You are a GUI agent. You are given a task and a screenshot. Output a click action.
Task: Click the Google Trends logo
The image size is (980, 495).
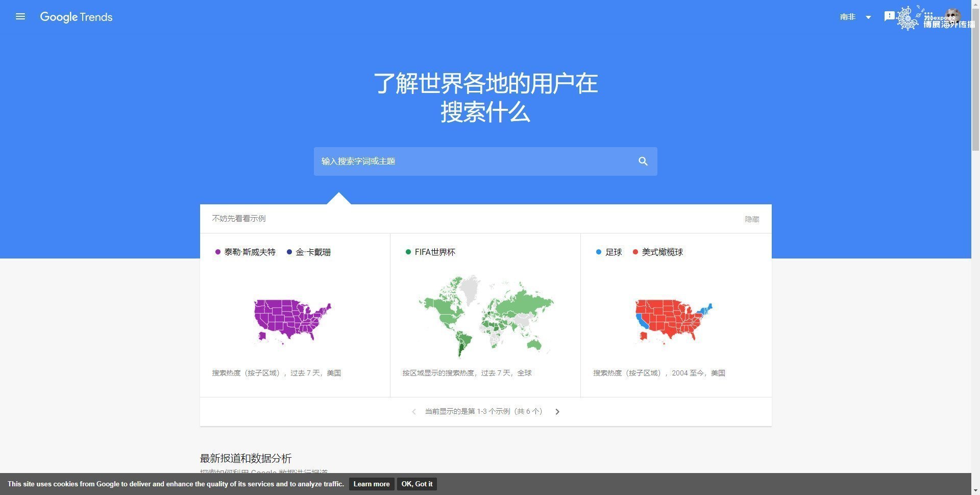(x=76, y=17)
